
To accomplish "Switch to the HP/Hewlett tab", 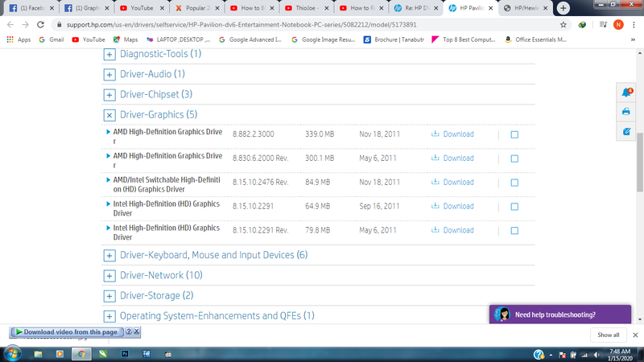I will click(526, 8).
